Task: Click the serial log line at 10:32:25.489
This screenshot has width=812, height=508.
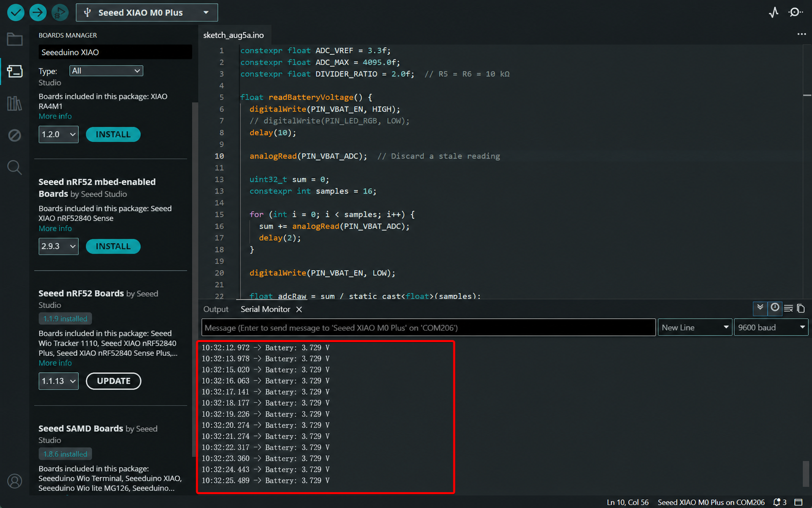Action: (265, 481)
